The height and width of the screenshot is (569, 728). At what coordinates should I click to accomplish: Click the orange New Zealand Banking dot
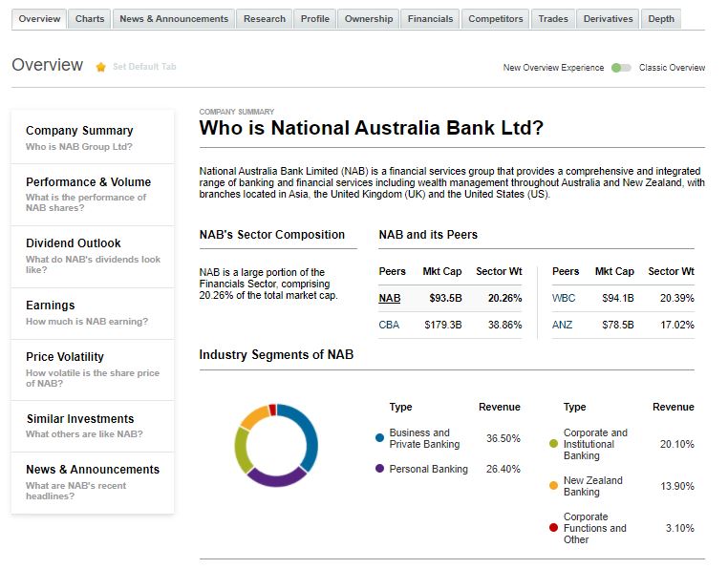553,486
